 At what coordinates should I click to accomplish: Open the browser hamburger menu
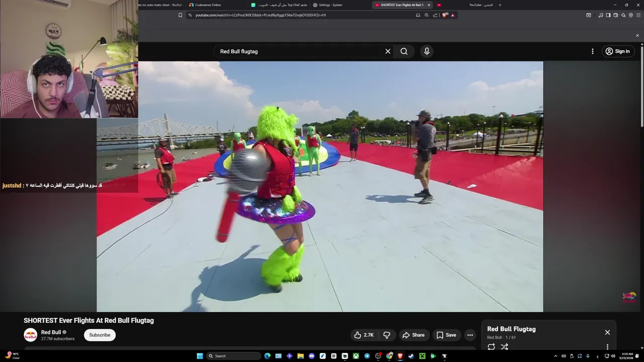point(638,15)
